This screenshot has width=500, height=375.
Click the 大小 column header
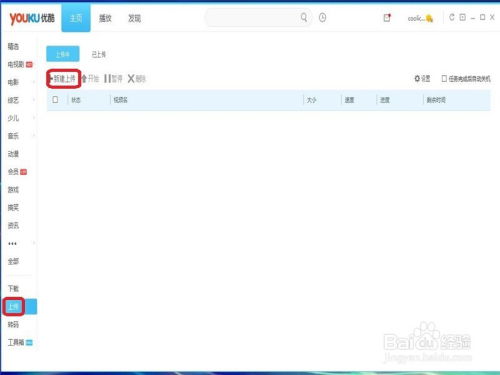311,100
